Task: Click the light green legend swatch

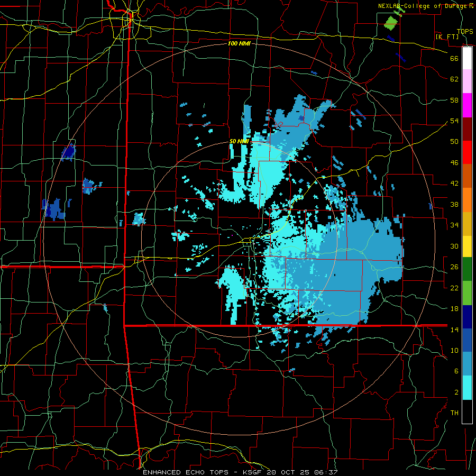Action: click(467, 292)
